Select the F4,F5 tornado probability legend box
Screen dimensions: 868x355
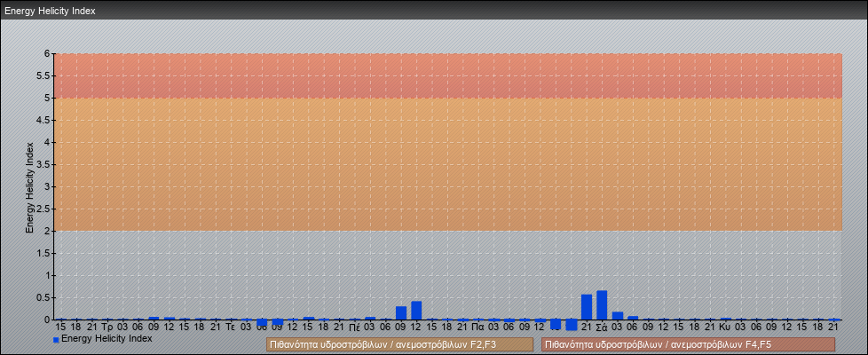(688, 344)
